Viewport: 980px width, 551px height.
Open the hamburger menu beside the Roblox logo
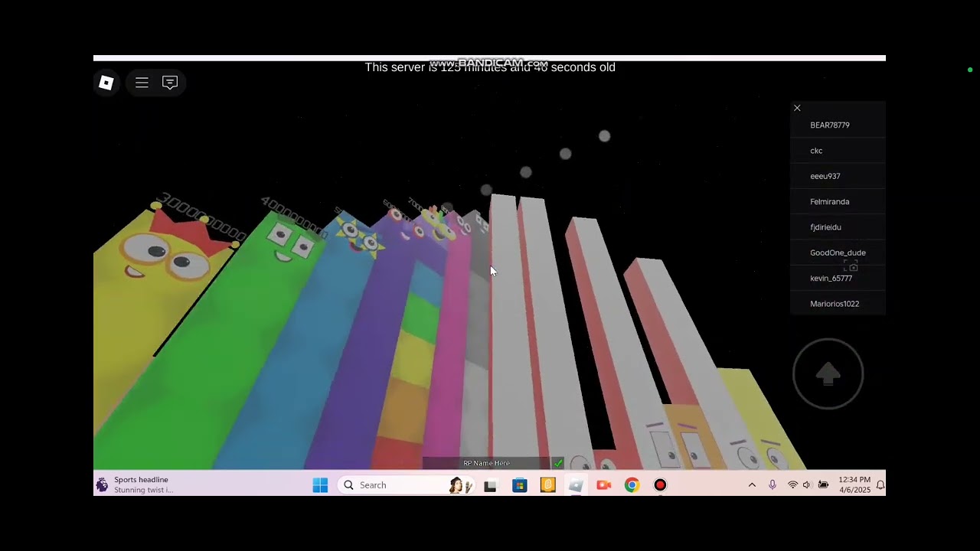click(142, 83)
